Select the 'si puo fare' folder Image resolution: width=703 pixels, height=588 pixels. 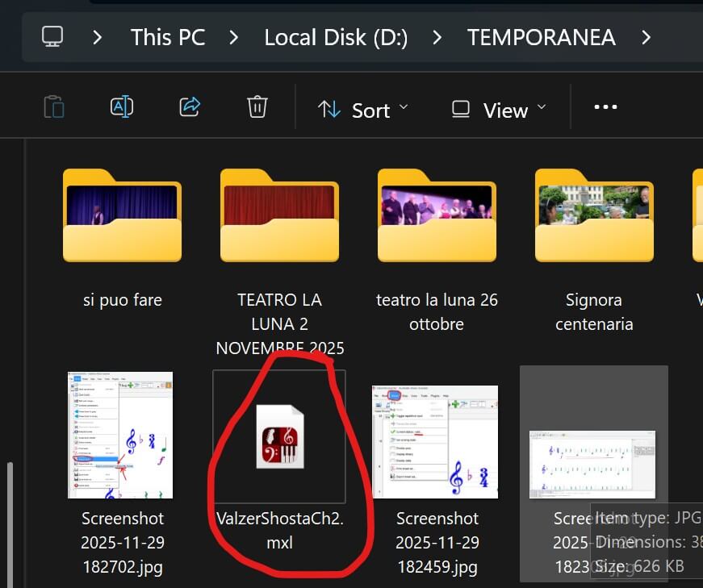coord(122,215)
